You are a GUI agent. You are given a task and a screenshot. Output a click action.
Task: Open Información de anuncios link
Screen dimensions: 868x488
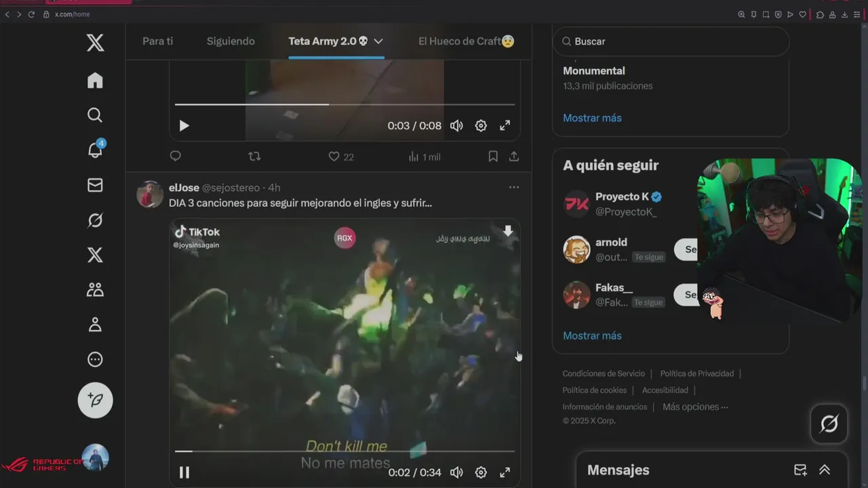coord(605,407)
